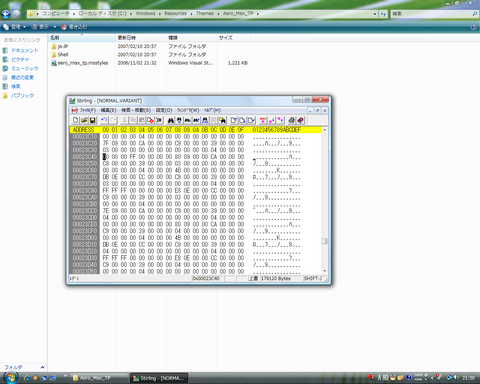Click the Internet Explorer quick launch icon
This screenshot has width=480, height=384.
click(26, 378)
